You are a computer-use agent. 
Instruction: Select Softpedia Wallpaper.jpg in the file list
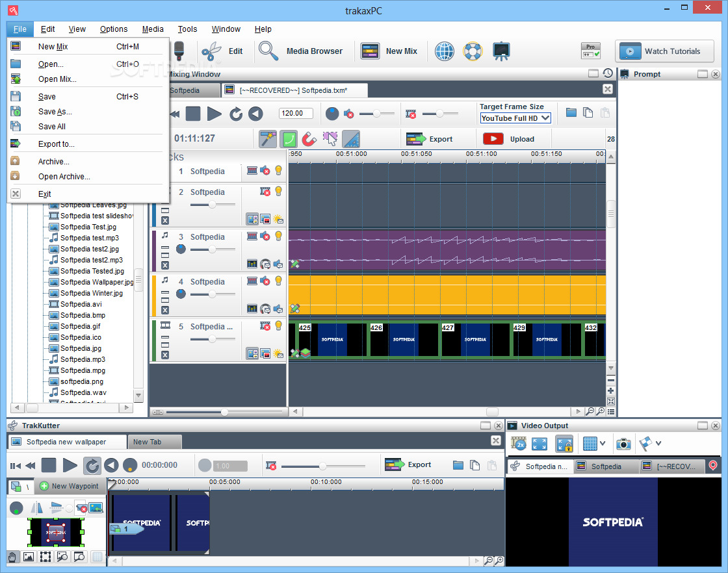click(x=91, y=282)
